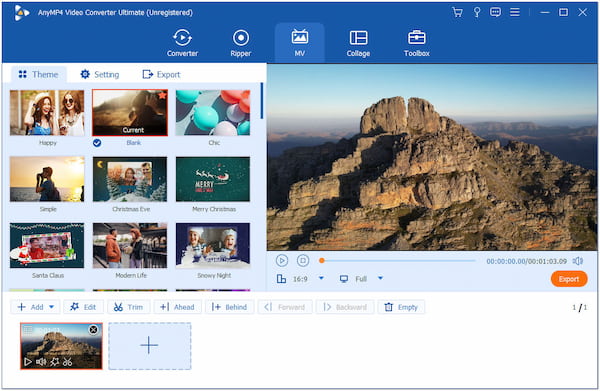The width and height of the screenshot is (600, 391).
Task: Remove the clip with its X icon
Action: 93,330
